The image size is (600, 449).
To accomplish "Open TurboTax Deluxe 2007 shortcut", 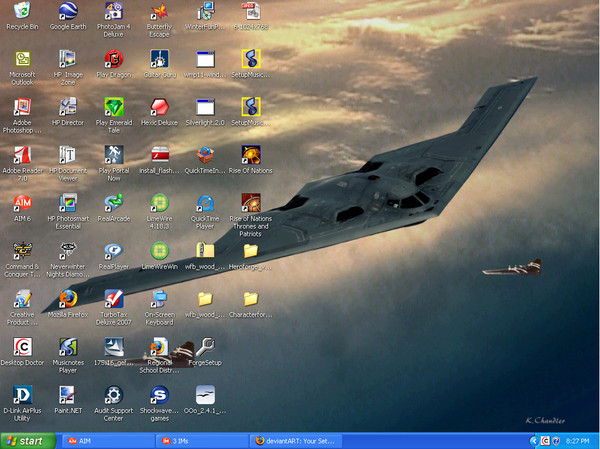I will [114, 299].
